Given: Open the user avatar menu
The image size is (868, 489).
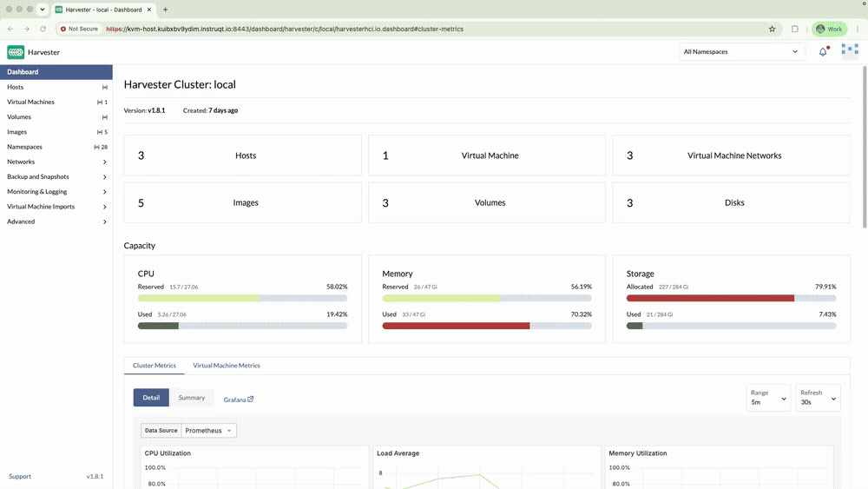Looking at the screenshot, I should pyautogui.click(x=850, y=51).
